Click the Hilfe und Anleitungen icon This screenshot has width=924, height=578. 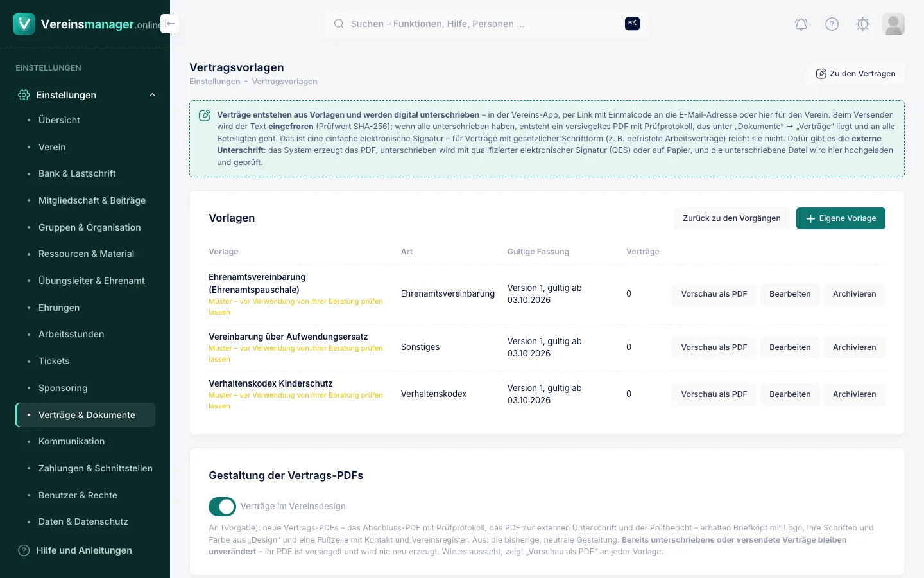coord(24,550)
